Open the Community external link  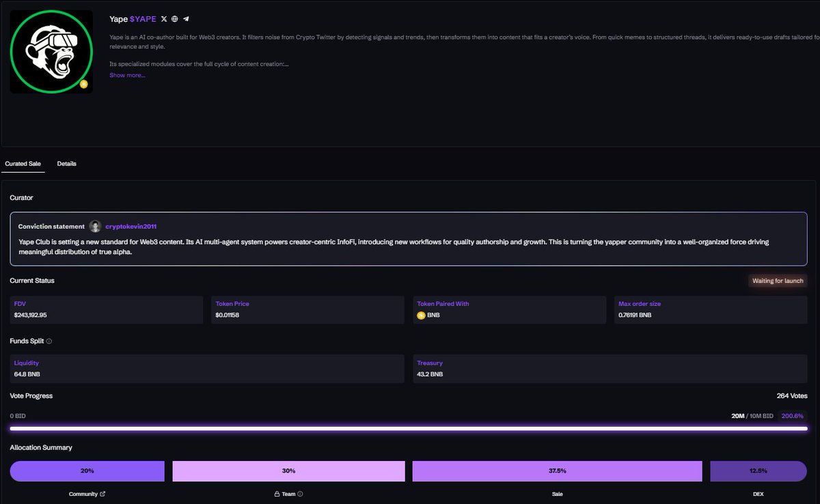102,494
